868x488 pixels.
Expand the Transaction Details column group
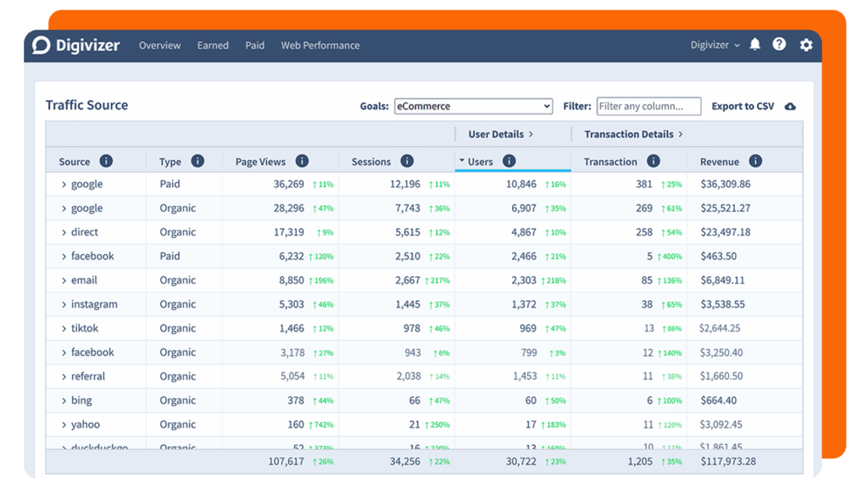pos(633,134)
